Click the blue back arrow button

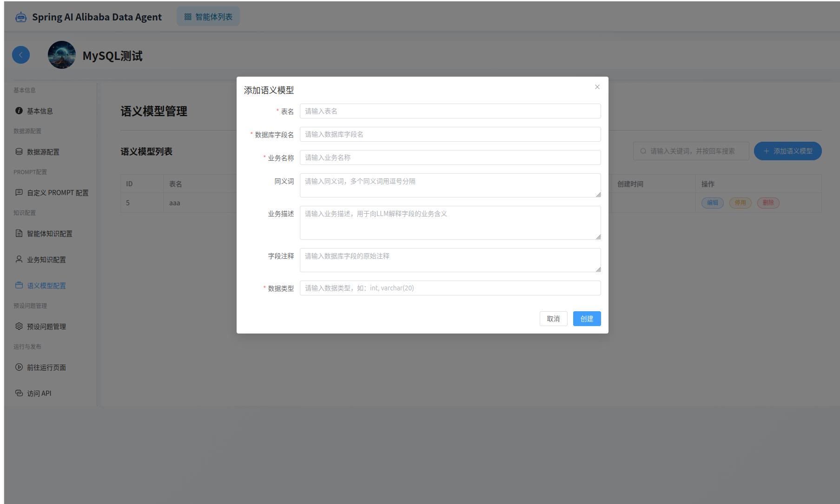coord(21,55)
